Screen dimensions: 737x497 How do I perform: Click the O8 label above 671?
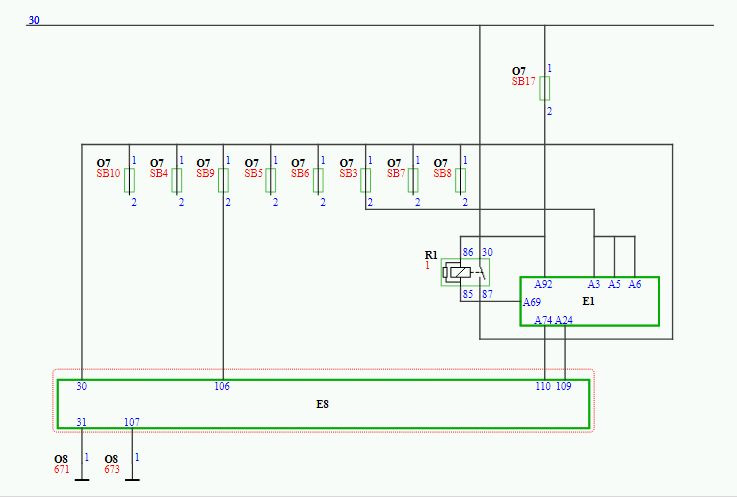coord(61,459)
